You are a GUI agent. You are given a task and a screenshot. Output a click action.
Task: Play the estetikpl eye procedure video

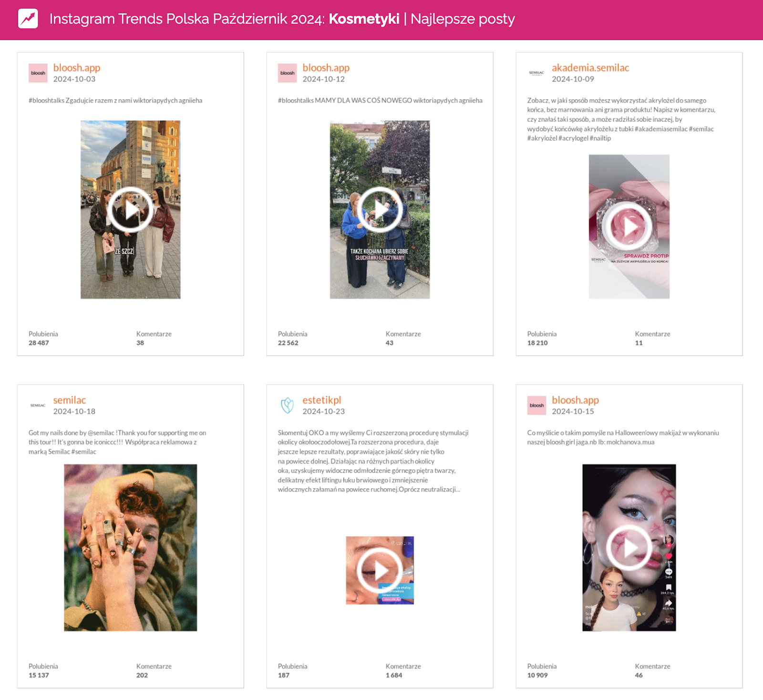(x=380, y=570)
